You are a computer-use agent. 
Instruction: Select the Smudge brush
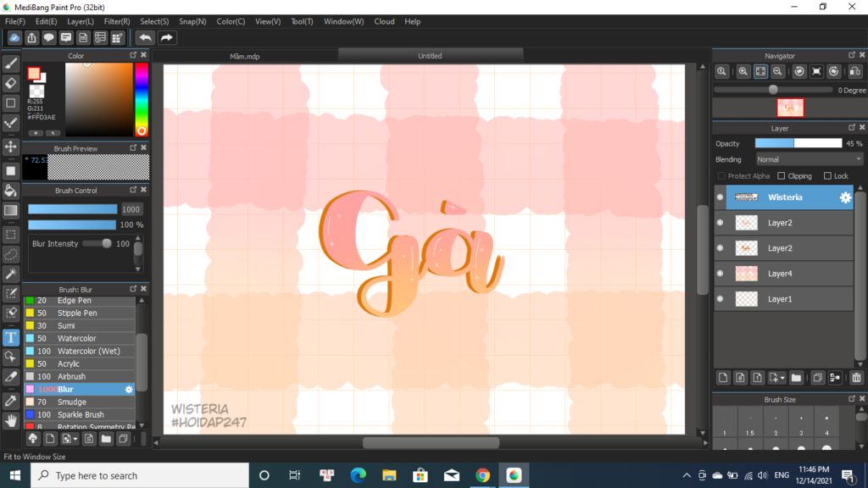(79, 402)
